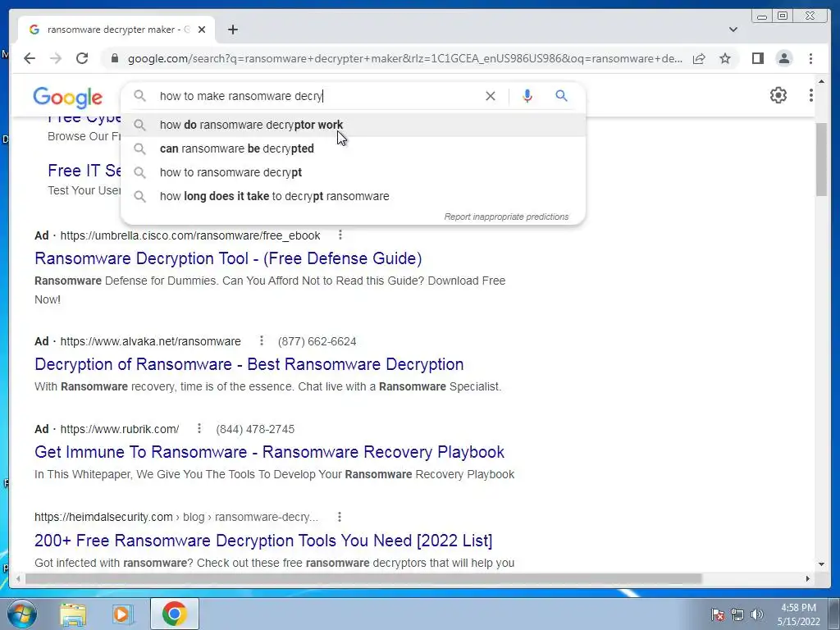This screenshot has width=840, height=630.
Task: Choose suggestion 'can ransomware be decrypted'
Action: click(353, 148)
